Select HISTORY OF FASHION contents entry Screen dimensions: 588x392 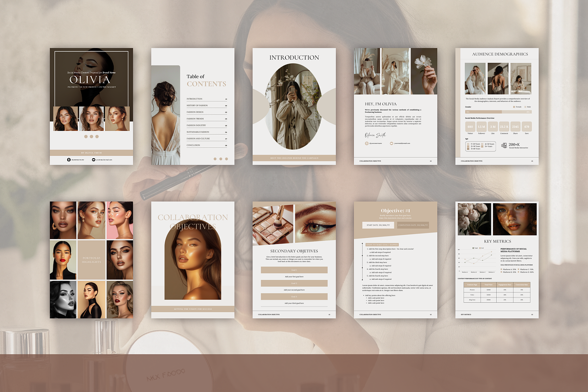coord(207,105)
